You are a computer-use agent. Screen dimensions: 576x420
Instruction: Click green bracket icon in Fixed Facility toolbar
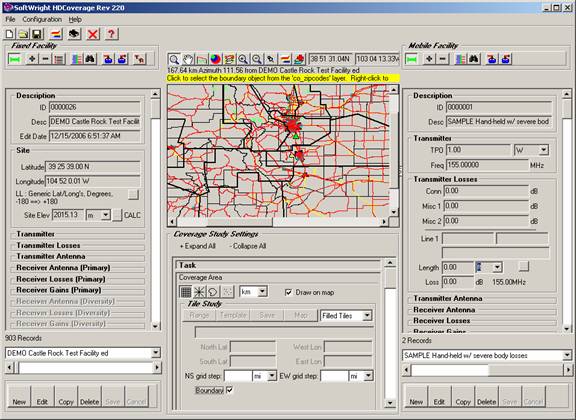tap(15, 59)
